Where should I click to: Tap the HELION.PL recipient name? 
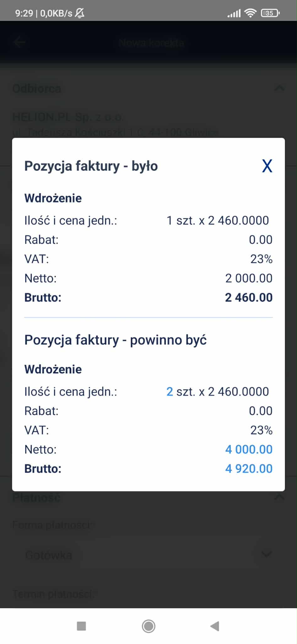pyautogui.click(x=68, y=117)
